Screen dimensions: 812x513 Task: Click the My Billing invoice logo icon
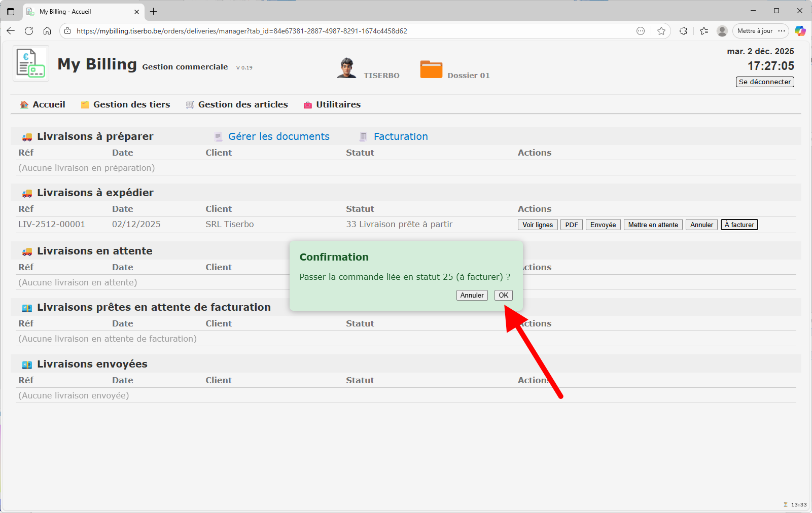coord(31,63)
